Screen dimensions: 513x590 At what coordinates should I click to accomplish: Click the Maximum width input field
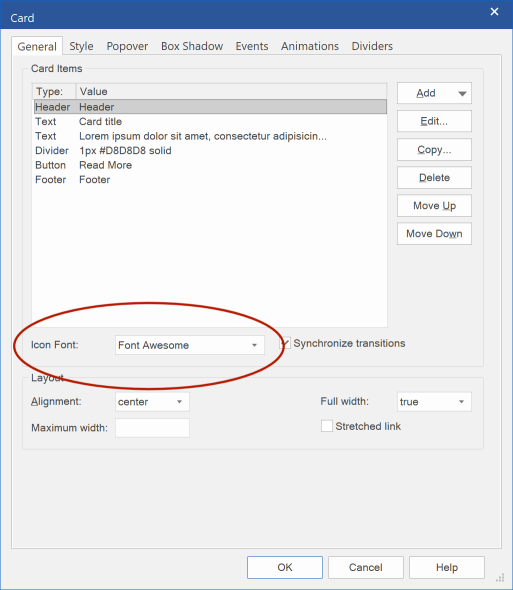tap(152, 428)
